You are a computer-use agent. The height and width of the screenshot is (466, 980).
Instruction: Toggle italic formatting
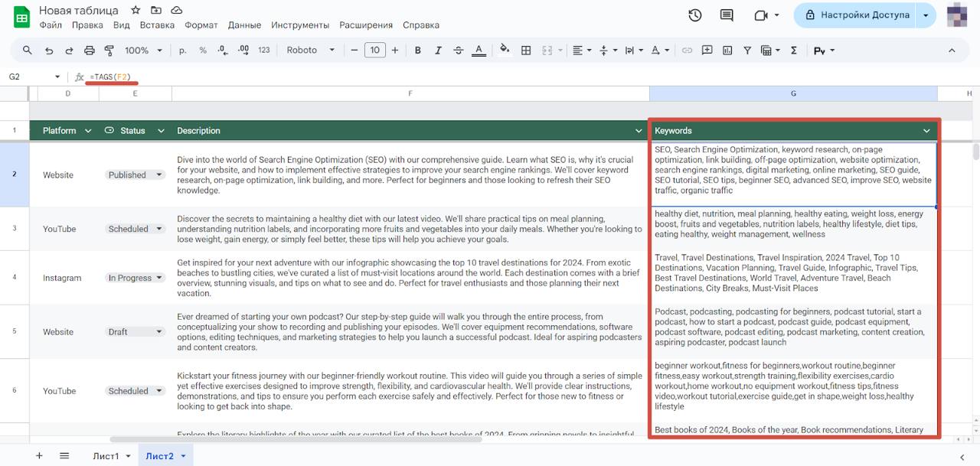click(438, 51)
